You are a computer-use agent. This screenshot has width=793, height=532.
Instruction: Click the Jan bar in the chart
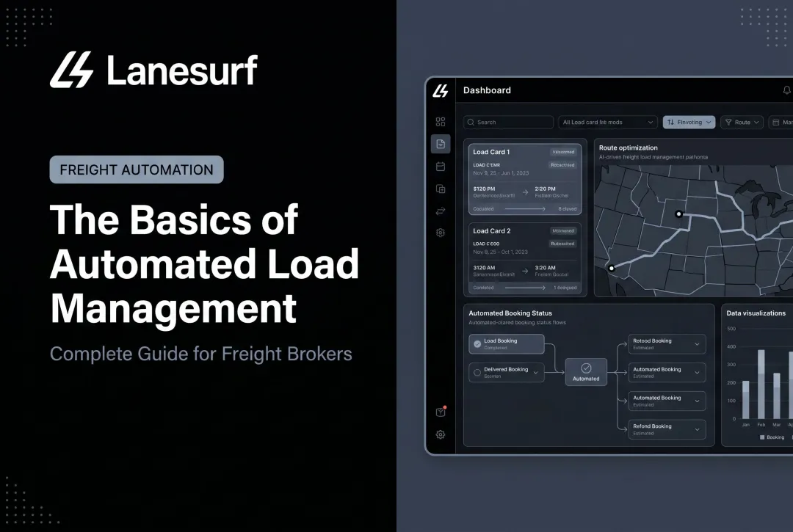coord(745,400)
